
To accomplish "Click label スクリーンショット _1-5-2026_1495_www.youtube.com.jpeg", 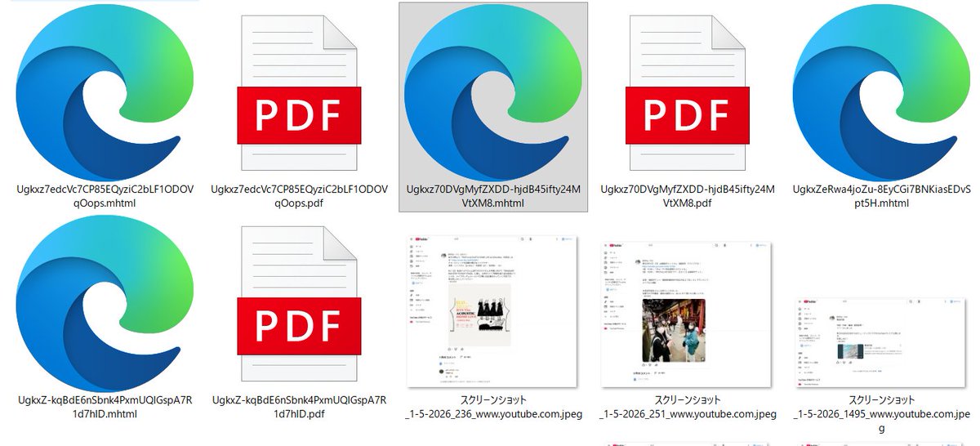I will (882, 413).
